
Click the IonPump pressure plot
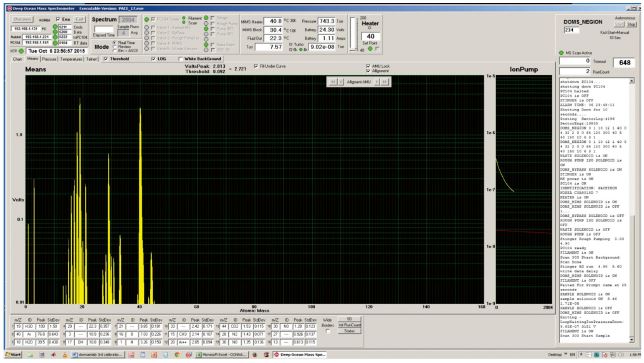[524, 190]
